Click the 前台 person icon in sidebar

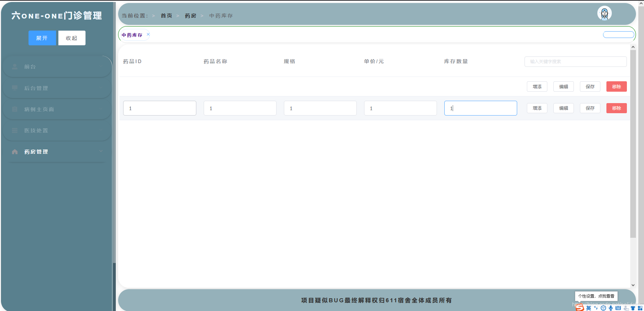point(15,66)
